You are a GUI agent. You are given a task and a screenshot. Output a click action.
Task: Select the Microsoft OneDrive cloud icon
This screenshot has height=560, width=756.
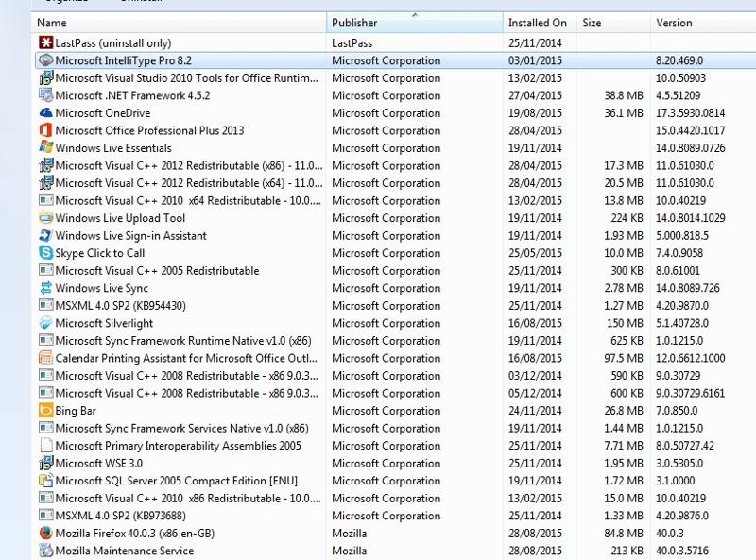pyautogui.click(x=45, y=113)
